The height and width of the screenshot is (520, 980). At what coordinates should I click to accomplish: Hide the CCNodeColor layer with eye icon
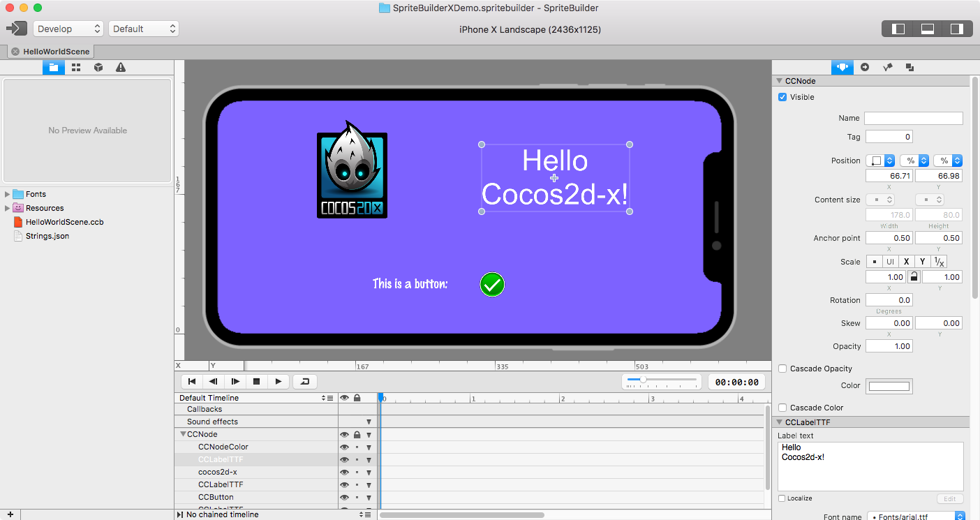coord(344,447)
